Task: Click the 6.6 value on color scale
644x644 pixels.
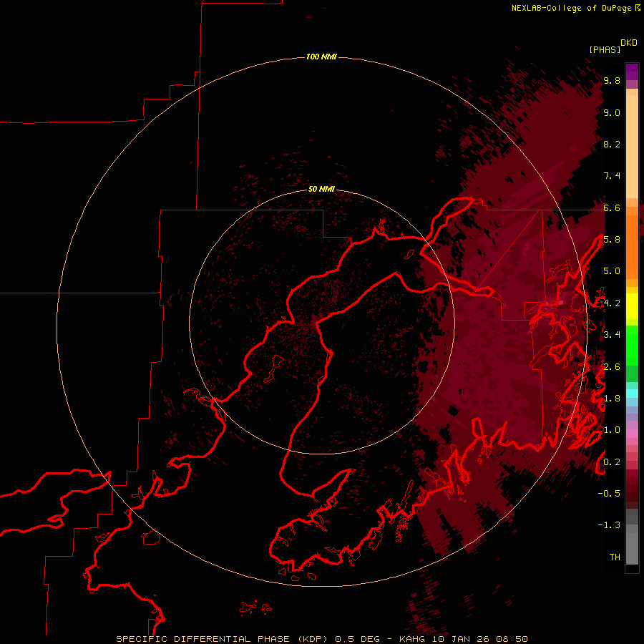Action: tap(612, 208)
